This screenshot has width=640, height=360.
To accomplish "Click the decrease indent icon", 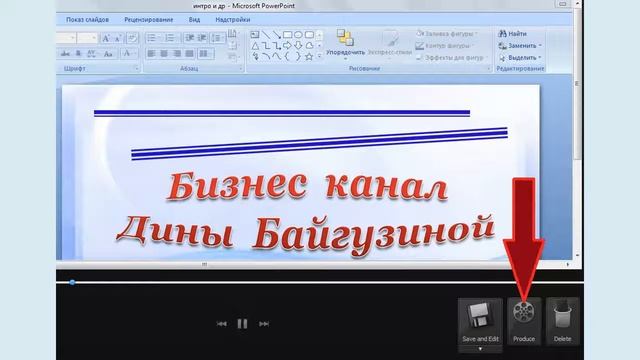I will 189,38.
